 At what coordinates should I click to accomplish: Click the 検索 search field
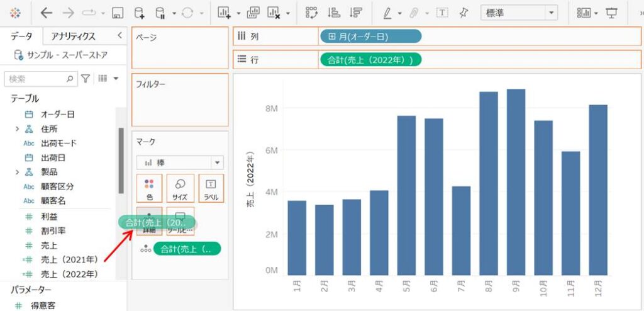[x=41, y=78]
